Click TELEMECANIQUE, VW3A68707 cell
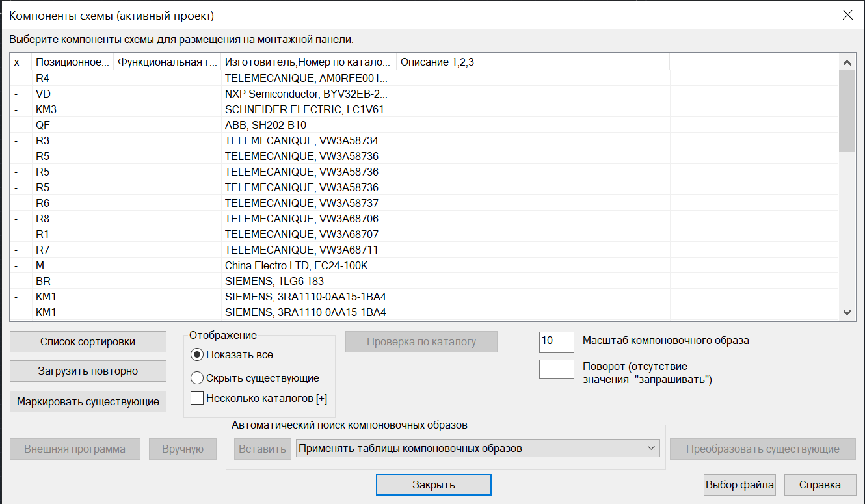This screenshot has width=865, height=504. click(x=309, y=234)
